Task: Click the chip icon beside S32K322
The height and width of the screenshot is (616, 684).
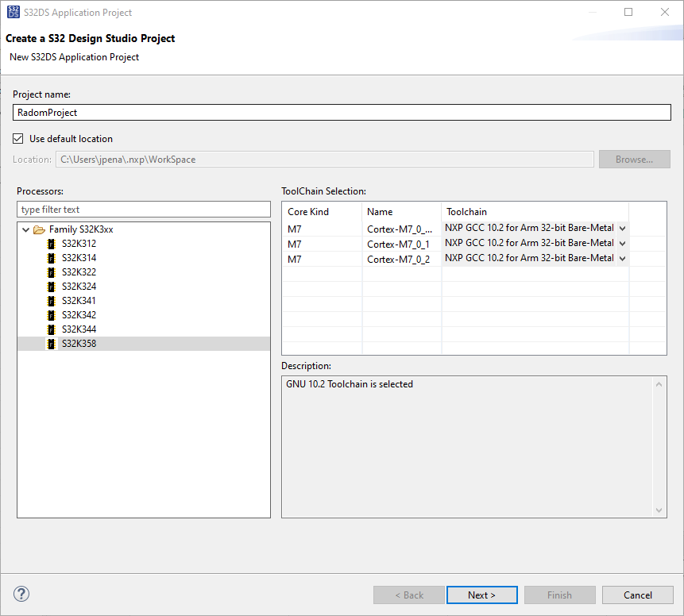Action: [x=52, y=271]
